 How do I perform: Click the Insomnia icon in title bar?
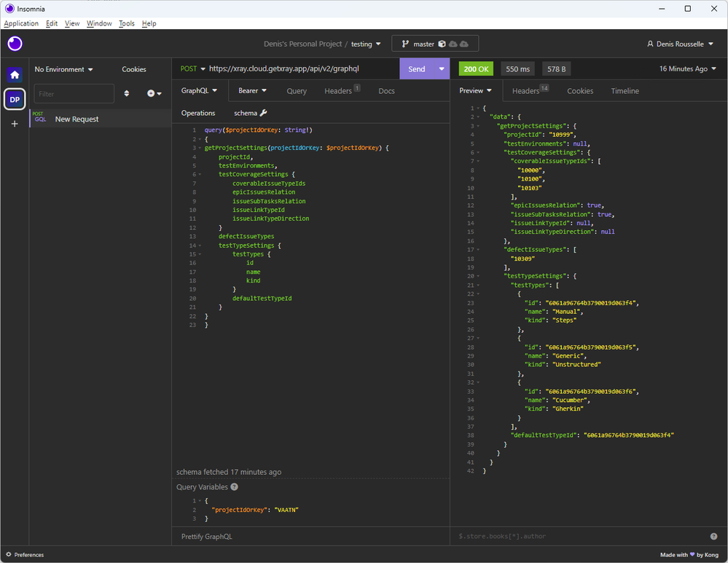click(9, 8)
